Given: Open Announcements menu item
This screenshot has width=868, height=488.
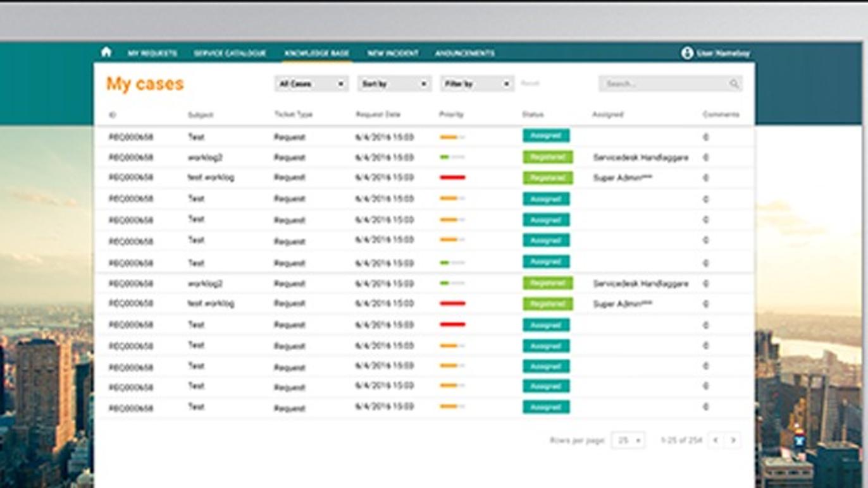Looking at the screenshot, I should 464,54.
